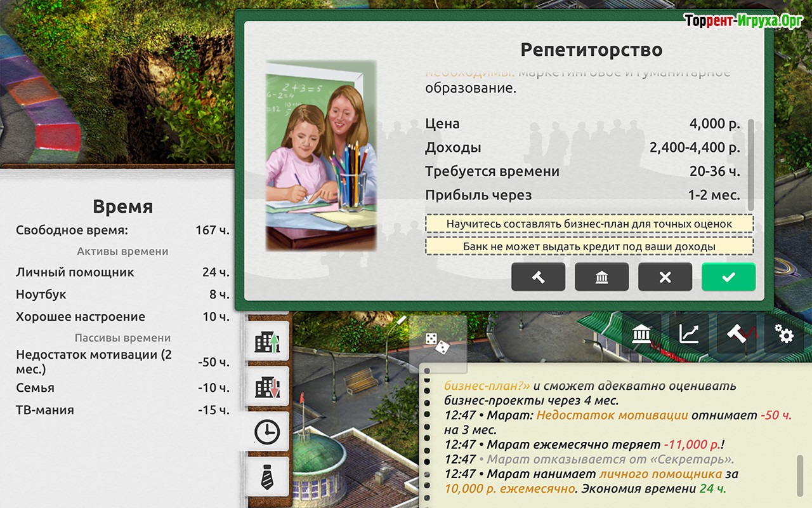Decline the offer with the X button
812x508 pixels.
pos(665,277)
